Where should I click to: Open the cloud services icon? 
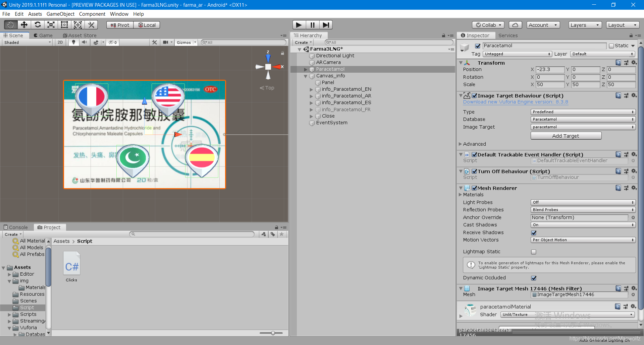pyautogui.click(x=515, y=25)
